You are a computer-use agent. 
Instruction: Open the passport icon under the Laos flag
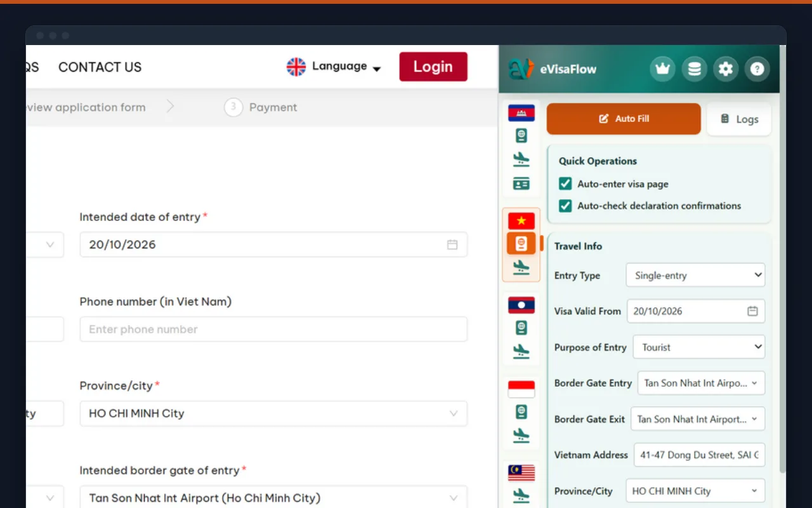(521, 328)
